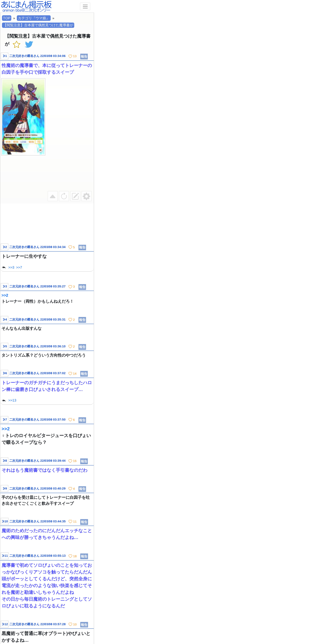The width and height of the screenshot is (322, 644).
Task: Report post 1 with 報告 button
Action: [x=84, y=57]
